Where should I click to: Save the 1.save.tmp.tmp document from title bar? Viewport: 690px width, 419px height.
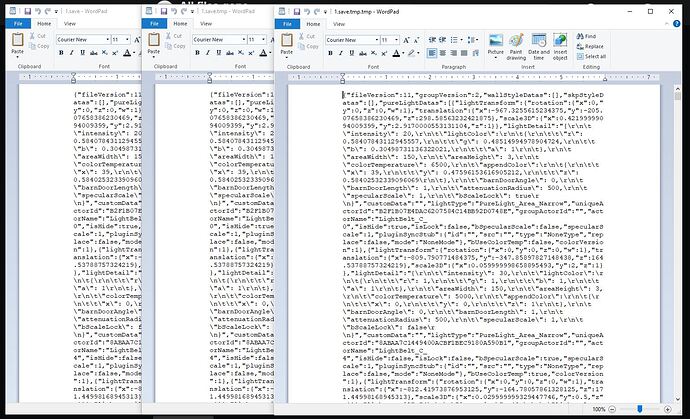click(297, 12)
